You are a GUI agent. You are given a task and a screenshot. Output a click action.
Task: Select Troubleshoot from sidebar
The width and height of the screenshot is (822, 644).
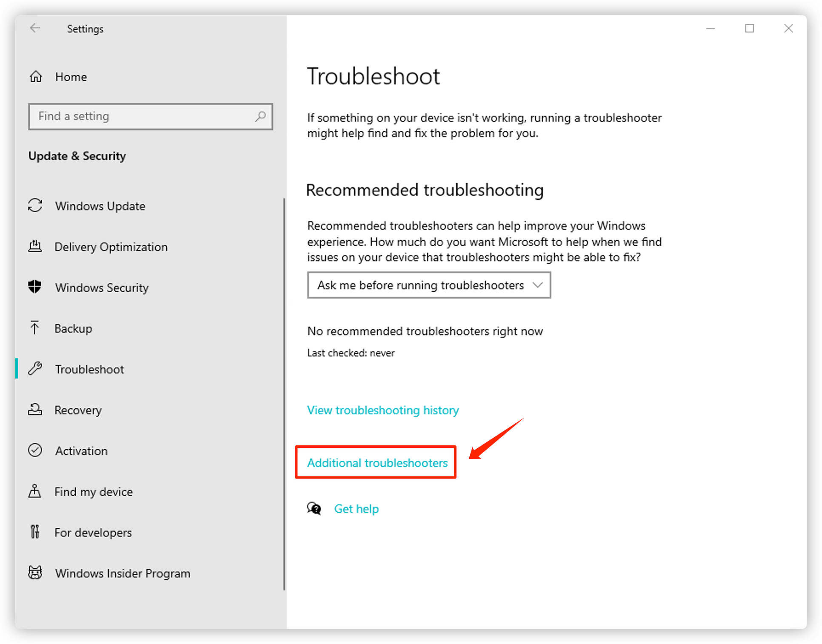[x=90, y=368]
